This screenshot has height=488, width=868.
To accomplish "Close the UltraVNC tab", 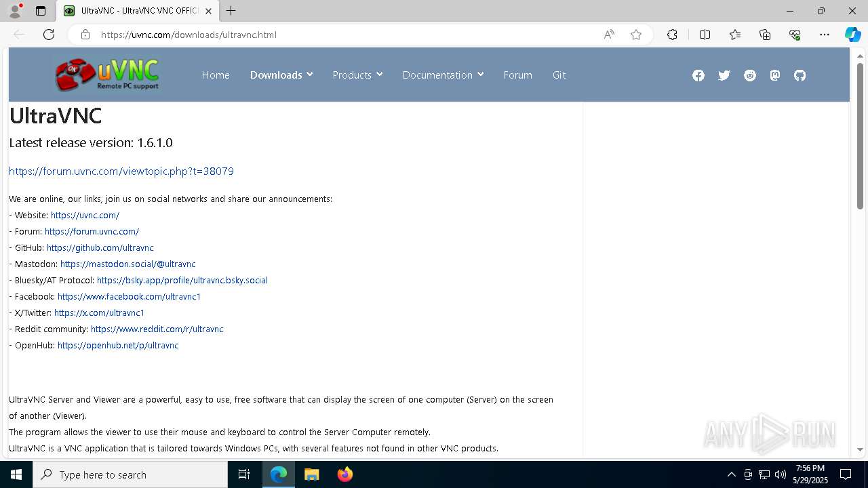I will [209, 11].
